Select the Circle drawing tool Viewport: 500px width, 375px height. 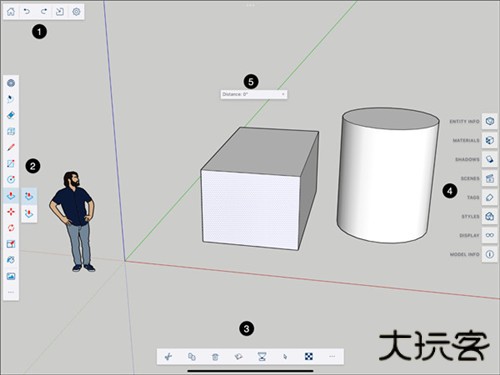pyautogui.click(x=11, y=180)
